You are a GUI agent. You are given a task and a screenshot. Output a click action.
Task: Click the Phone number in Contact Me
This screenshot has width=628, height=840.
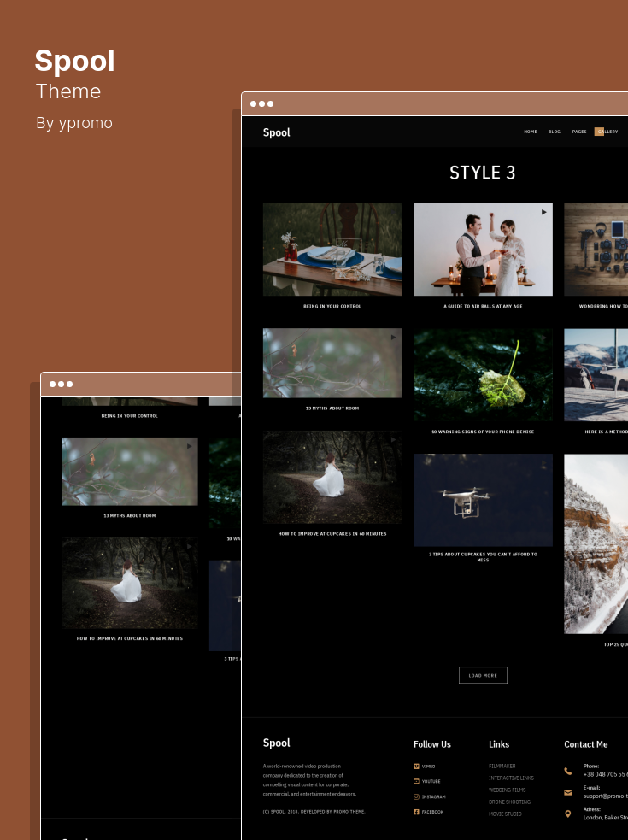pos(606,775)
